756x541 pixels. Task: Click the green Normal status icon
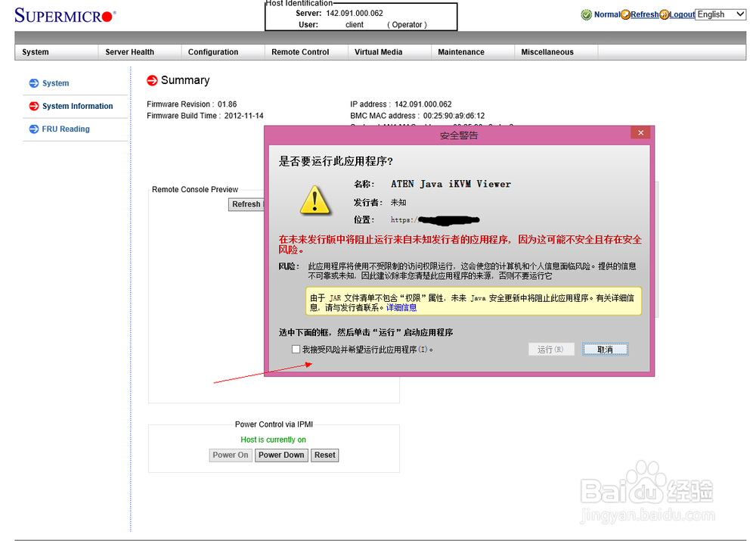tap(586, 14)
